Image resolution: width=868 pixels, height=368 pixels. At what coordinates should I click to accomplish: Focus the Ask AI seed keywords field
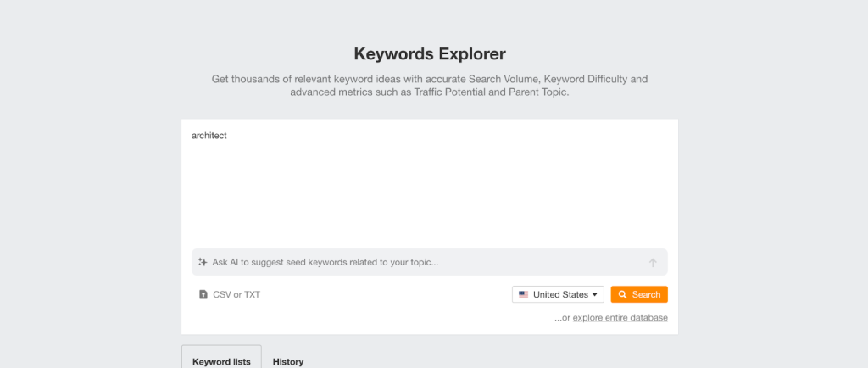(x=424, y=262)
